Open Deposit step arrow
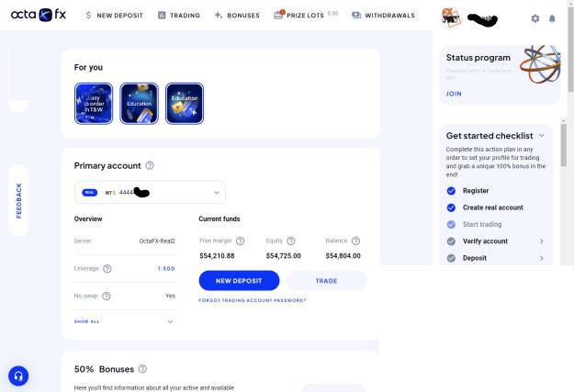The height and width of the screenshot is (392, 574). pos(542,258)
